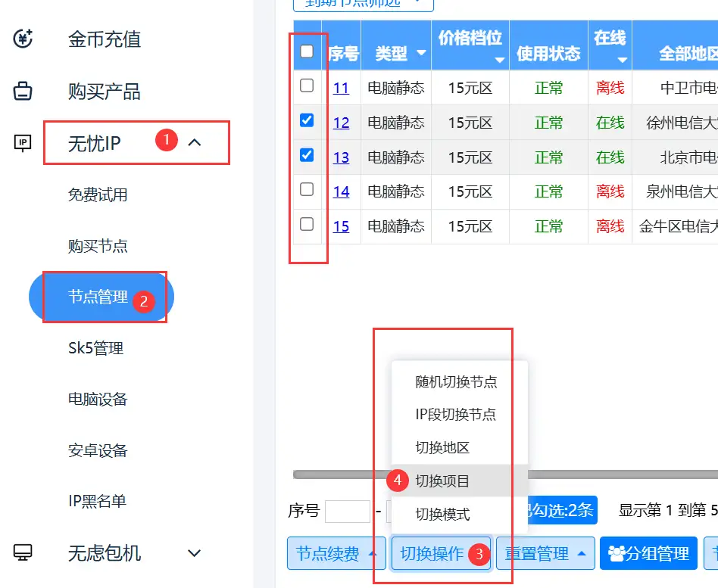718x588 pixels.
Task: Open the 类型 column filter arrow
Action: click(x=420, y=54)
